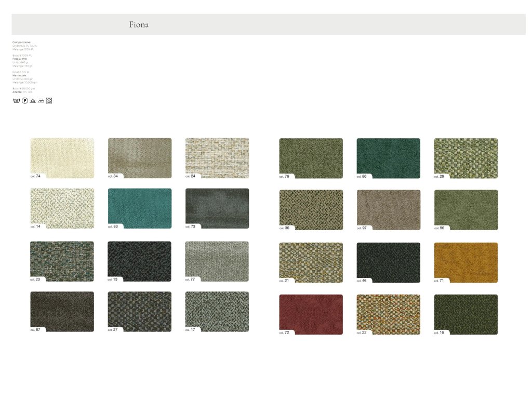
Task: Pick the mustard yellow swatch col. 71
Action: point(465,262)
